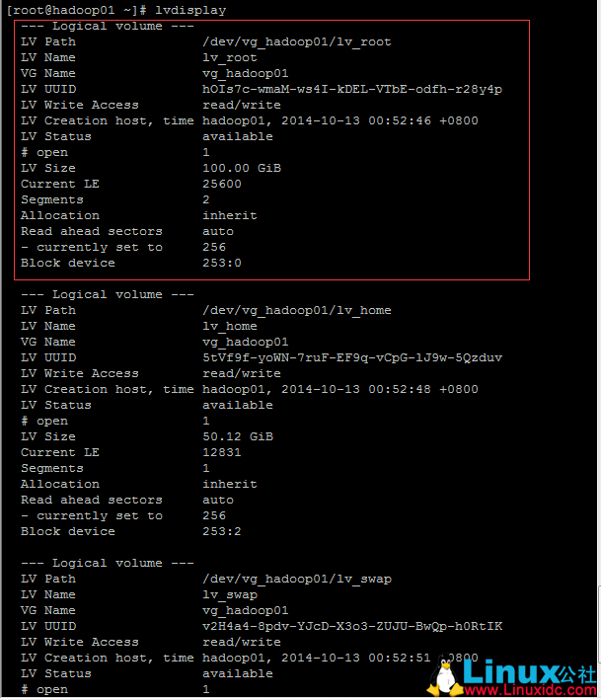
Task: Click the lv_root UUID starting with hOIs7c
Action: [352, 89]
